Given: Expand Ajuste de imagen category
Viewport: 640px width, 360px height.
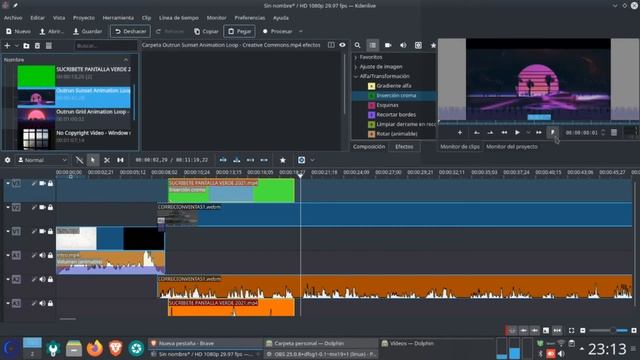Looking at the screenshot, I should (356, 67).
